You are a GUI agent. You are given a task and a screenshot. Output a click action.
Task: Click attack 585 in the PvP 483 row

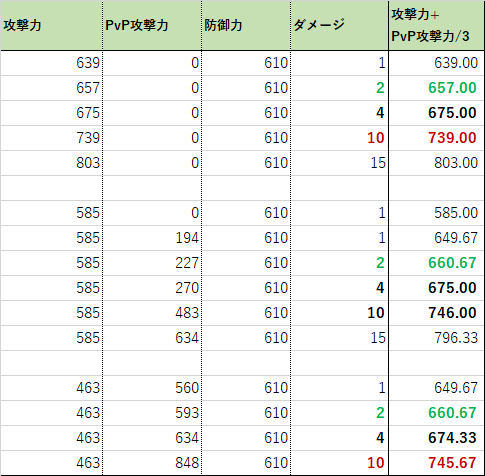pos(51,313)
